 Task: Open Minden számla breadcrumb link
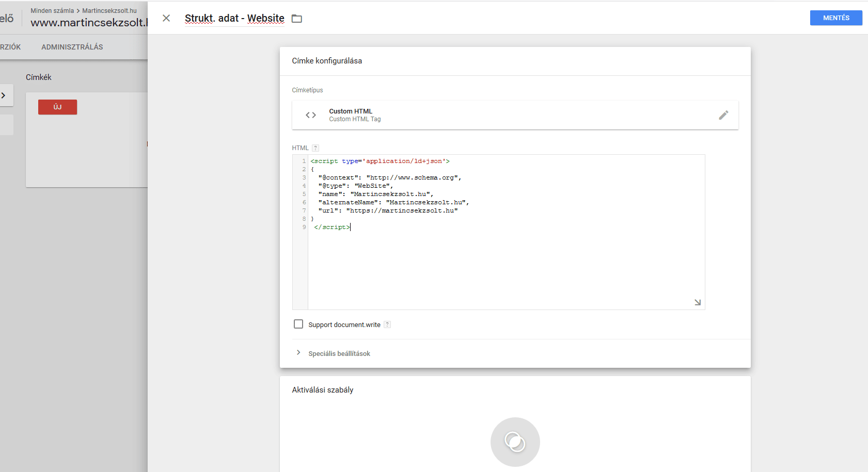pyautogui.click(x=52, y=10)
